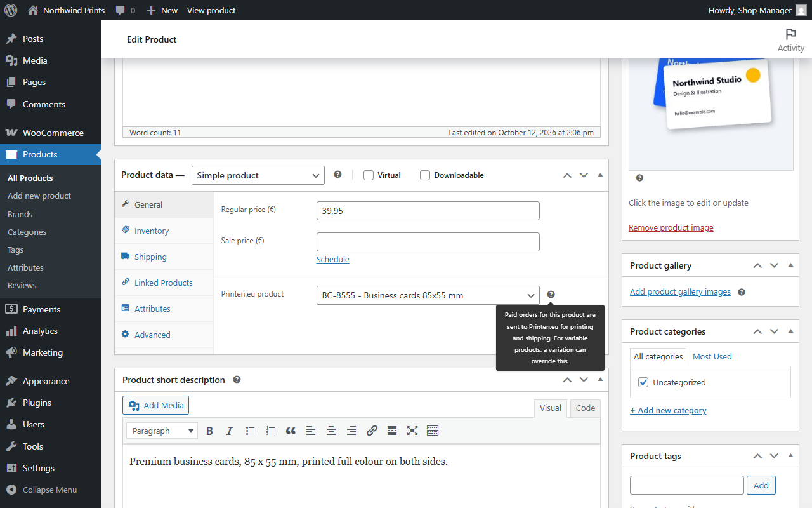Show the Most Used categories tab
Viewport: 812px width, 508px height.
712,356
